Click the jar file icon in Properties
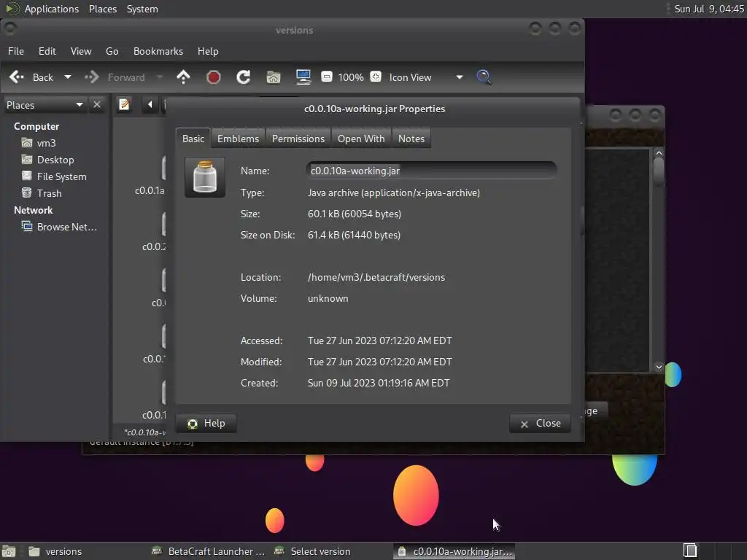Image resolution: width=747 pixels, height=560 pixels. pyautogui.click(x=205, y=177)
